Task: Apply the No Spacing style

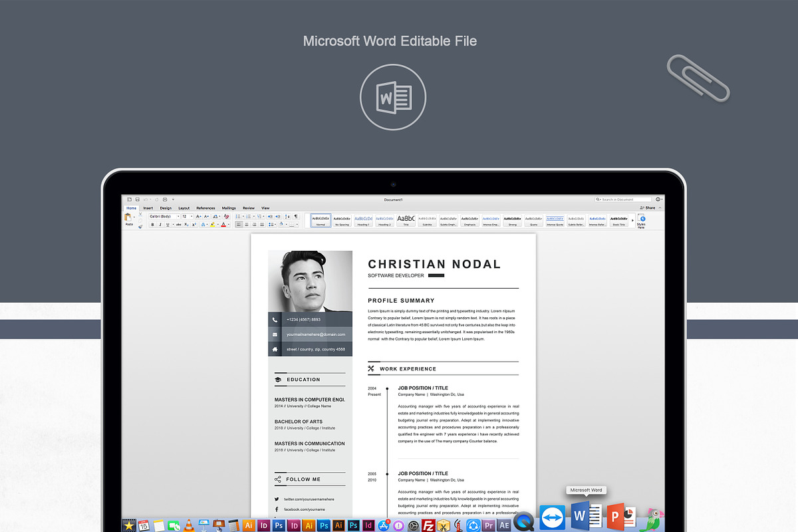Action: coord(342,220)
